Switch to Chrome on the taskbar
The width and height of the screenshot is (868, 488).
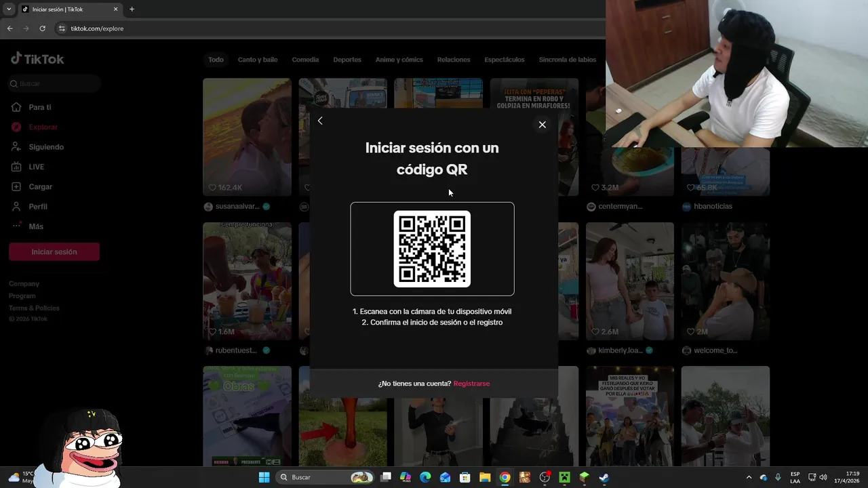[505, 477]
